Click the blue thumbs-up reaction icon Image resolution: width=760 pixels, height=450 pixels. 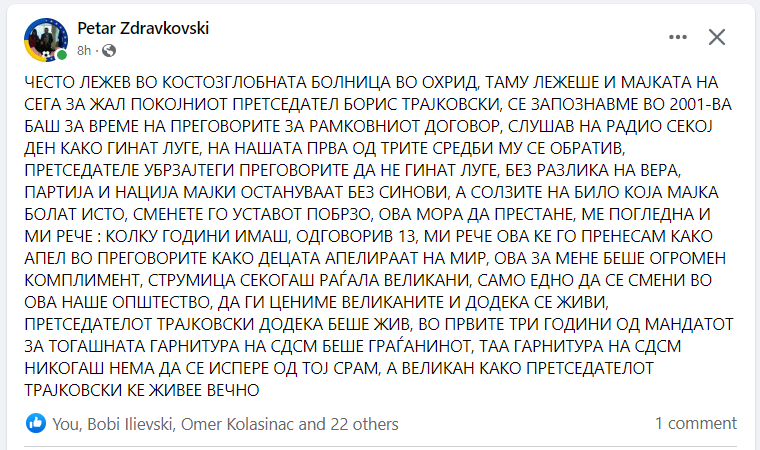(35, 423)
